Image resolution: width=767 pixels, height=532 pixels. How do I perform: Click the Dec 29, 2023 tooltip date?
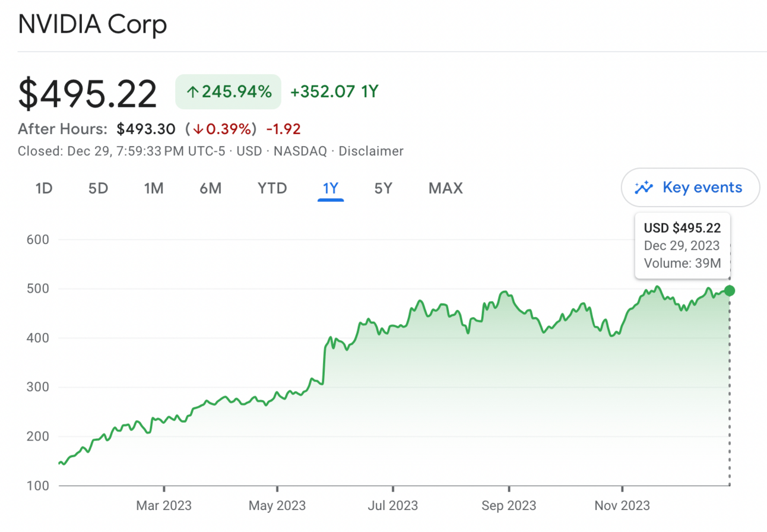click(x=682, y=246)
